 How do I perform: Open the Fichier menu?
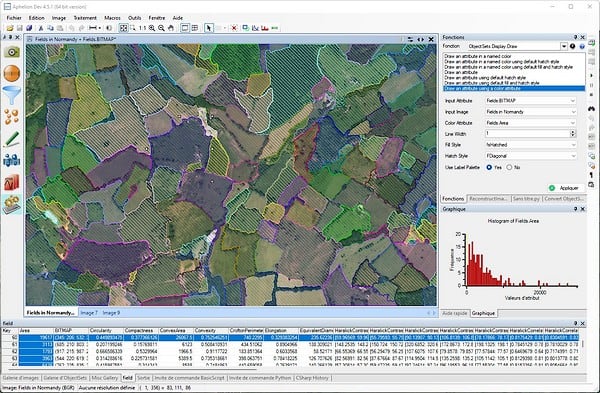14,18
